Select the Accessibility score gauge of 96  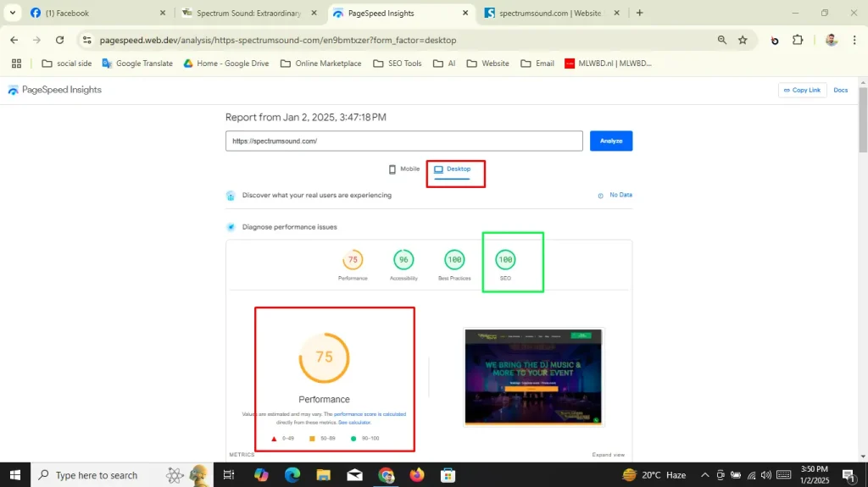[x=403, y=260]
